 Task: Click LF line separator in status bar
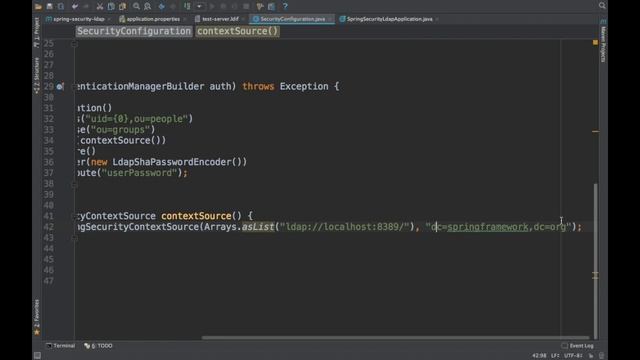point(555,356)
